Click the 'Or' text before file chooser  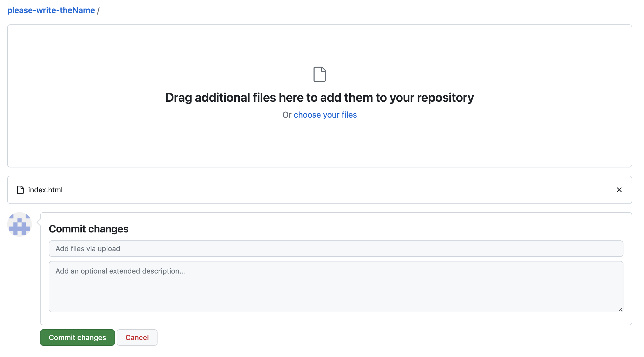tap(287, 115)
